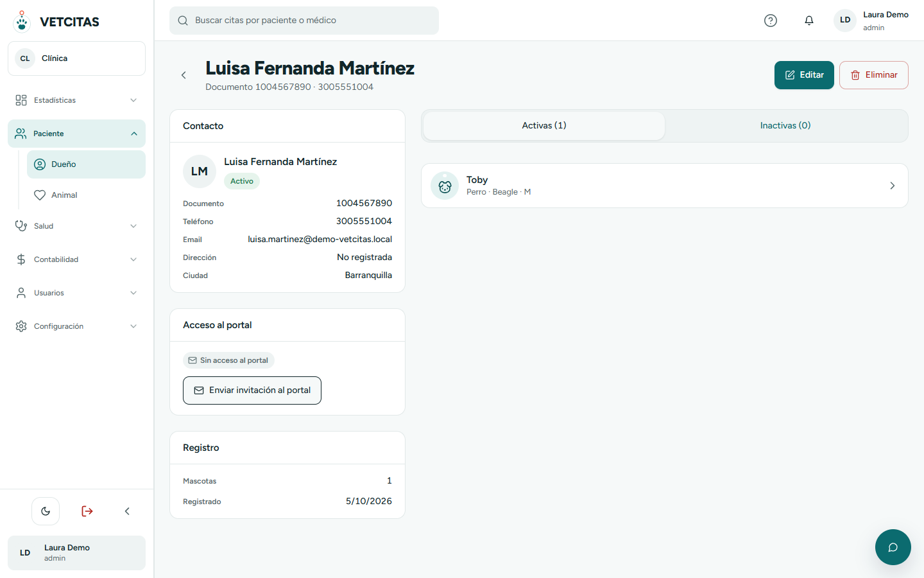The image size is (924, 578).
Task: Click the LD avatar in sidebar footer
Action: (x=25, y=553)
